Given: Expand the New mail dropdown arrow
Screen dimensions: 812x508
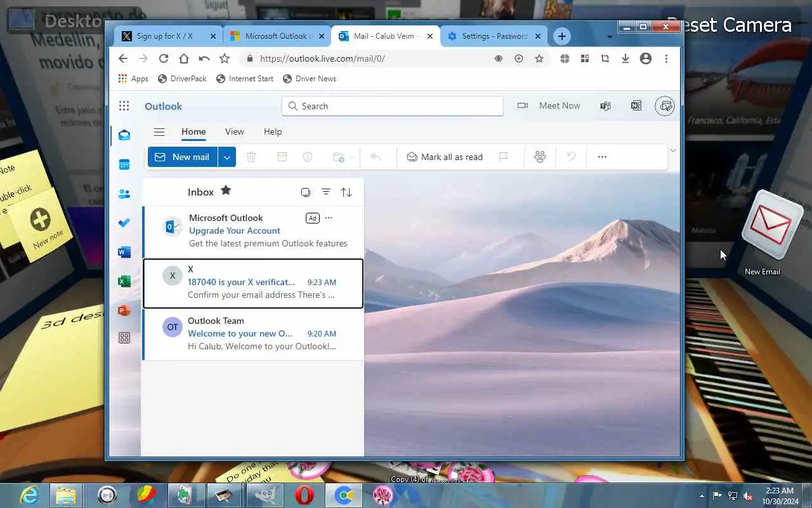Looking at the screenshot, I should [227, 157].
